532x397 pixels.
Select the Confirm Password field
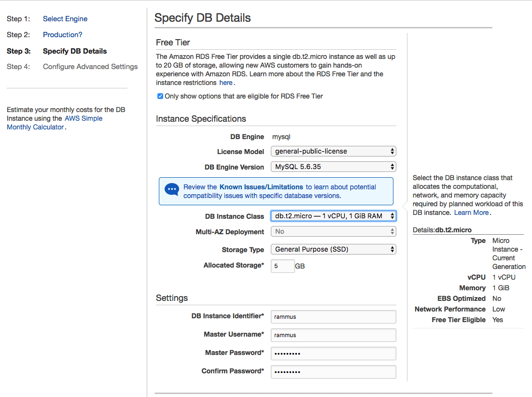(333, 372)
